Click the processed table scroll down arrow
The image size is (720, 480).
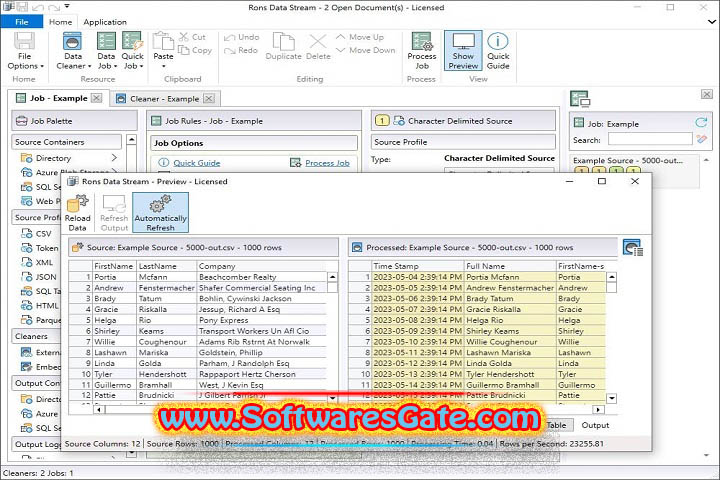tap(612, 398)
